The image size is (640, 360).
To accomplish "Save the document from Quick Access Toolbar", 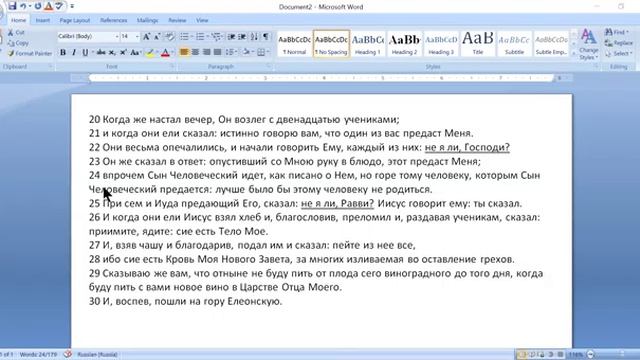I will [12, 6].
